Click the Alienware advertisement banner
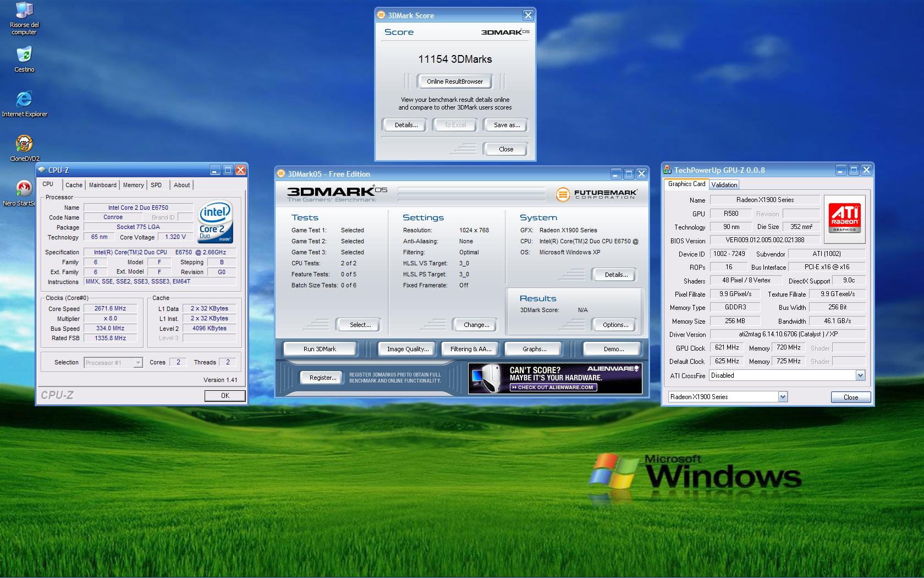Viewport: 924px width, 578px height. point(554,378)
